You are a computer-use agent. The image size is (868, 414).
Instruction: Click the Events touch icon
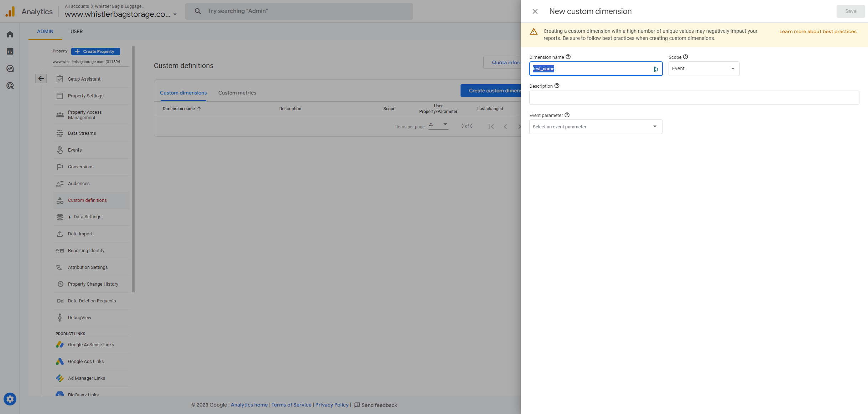(x=60, y=150)
